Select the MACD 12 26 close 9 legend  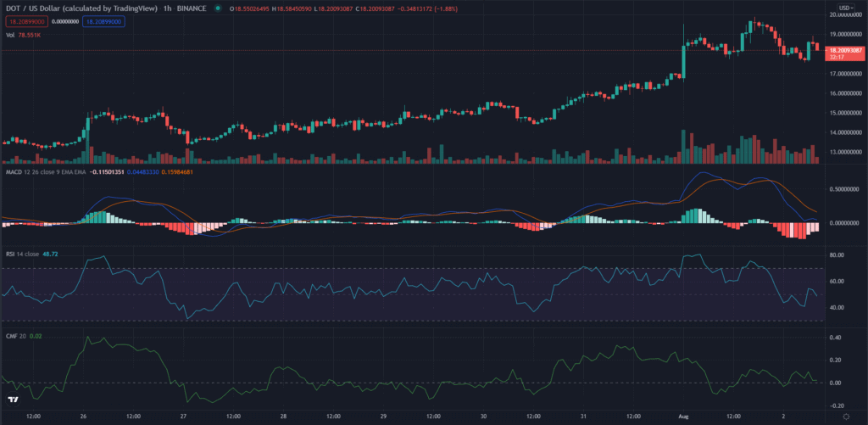[46, 172]
